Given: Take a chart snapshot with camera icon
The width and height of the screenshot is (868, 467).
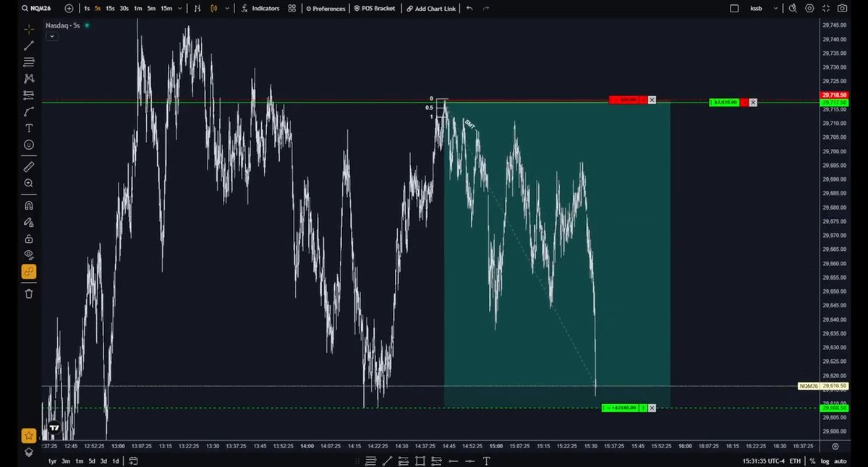Looking at the screenshot, I should click(x=842, y=9).
